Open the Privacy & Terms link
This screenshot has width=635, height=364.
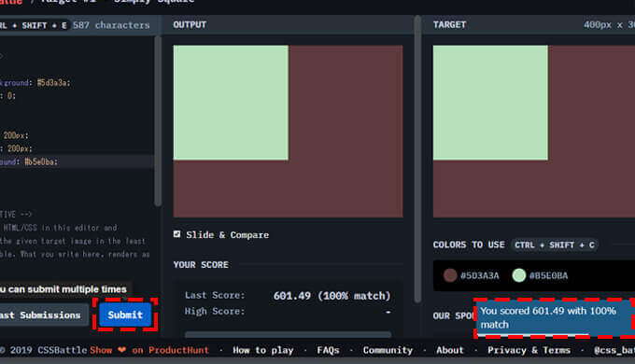[529, 350]
